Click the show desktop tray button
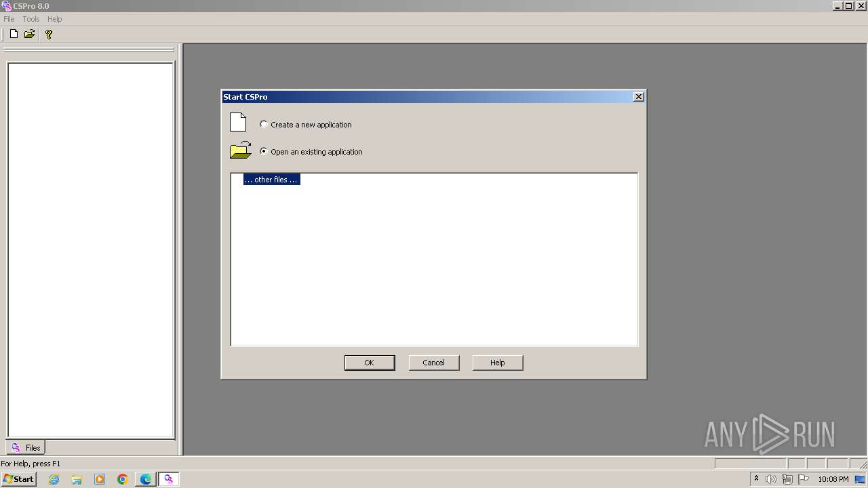Viewport: 868px width, 488px height. (x=861, y=479)
